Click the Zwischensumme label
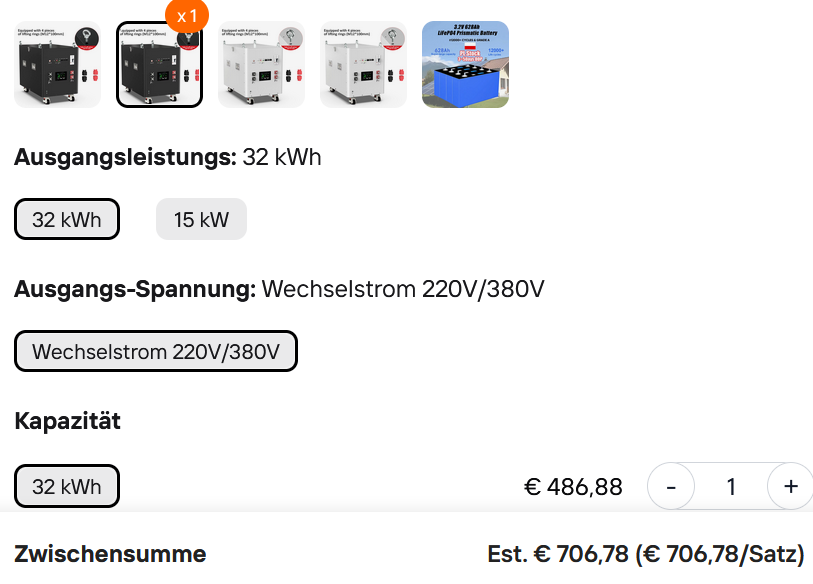The height and width of the screenshot is (584, 813). (110, 554)
